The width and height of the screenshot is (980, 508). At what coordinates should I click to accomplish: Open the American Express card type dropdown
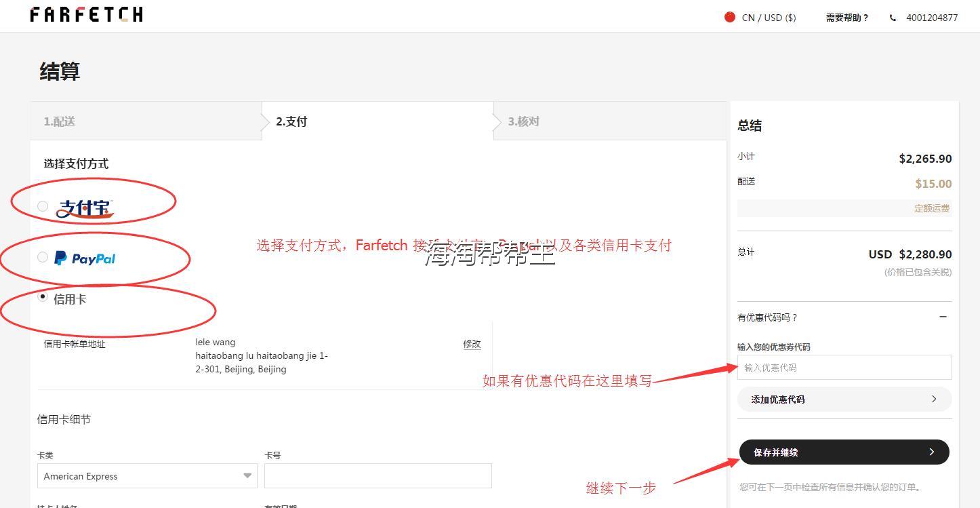pyautogui.click(x=147, y=476)
